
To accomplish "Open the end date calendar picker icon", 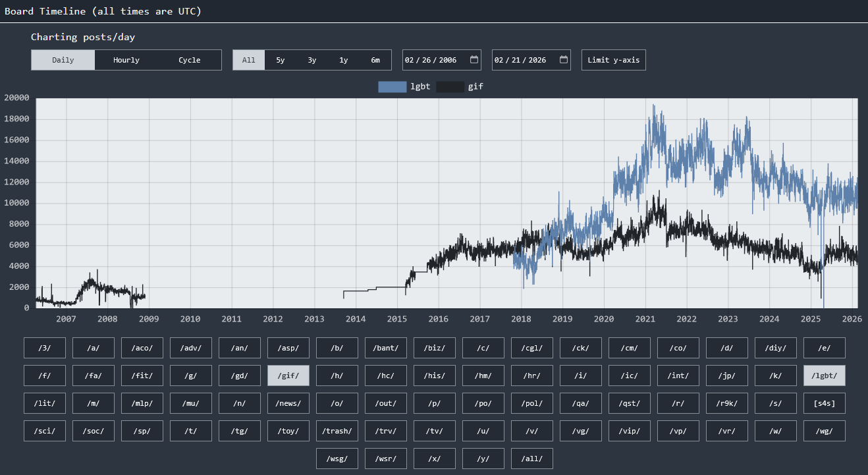I will point(564,60).
